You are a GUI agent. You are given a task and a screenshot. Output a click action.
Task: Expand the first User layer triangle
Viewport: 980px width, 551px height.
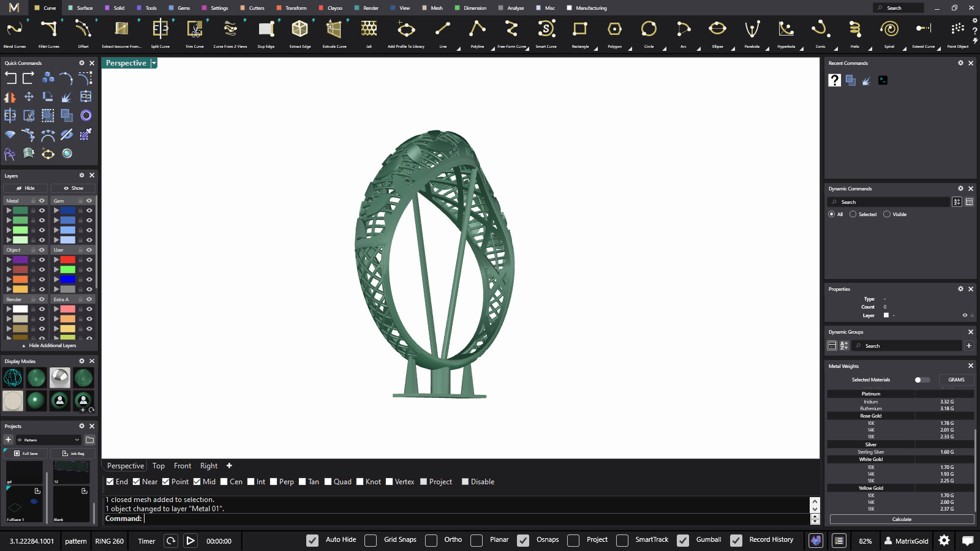[56, 260]
